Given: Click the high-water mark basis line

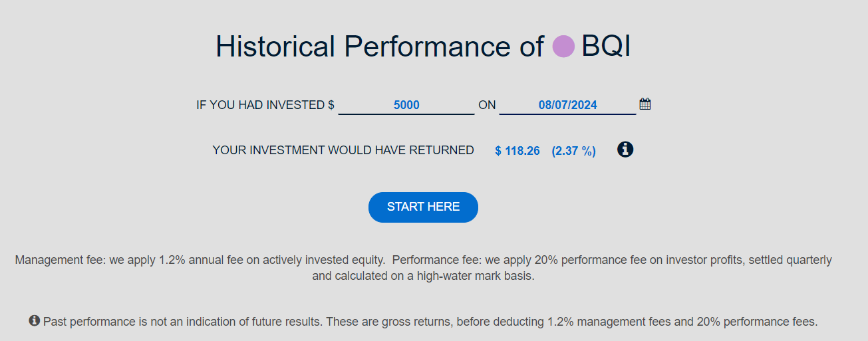Looking at the screenshot, I should point(423,276).
